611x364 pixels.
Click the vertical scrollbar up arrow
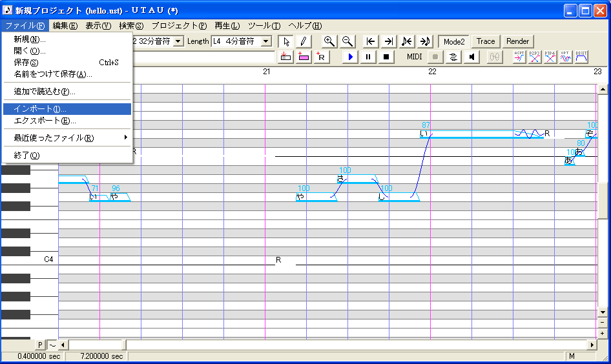(x=603, y=90)
